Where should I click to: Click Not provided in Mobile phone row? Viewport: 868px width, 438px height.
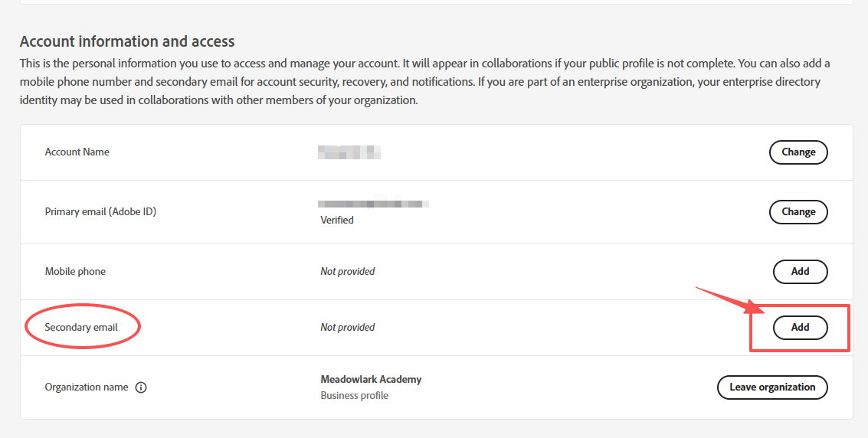(348, 272)
